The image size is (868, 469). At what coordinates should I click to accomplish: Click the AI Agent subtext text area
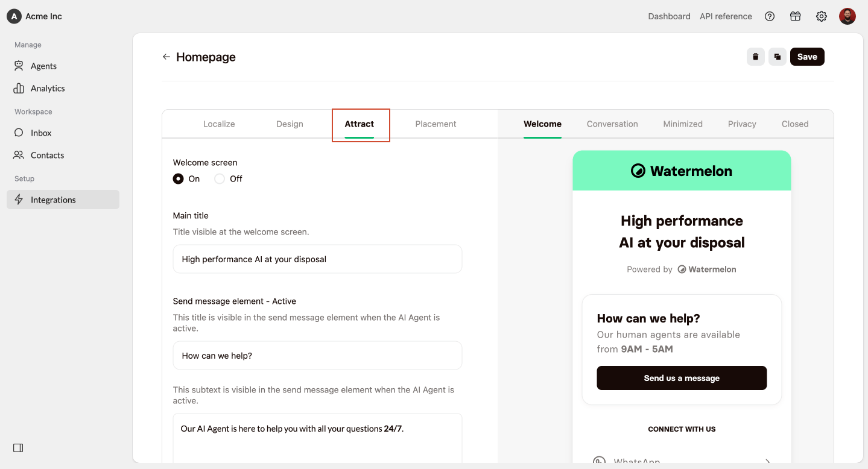(x=317, y=438)
